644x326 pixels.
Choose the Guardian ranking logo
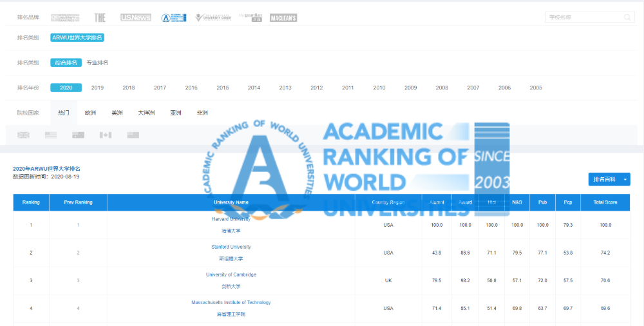click(x=251, y=17)
